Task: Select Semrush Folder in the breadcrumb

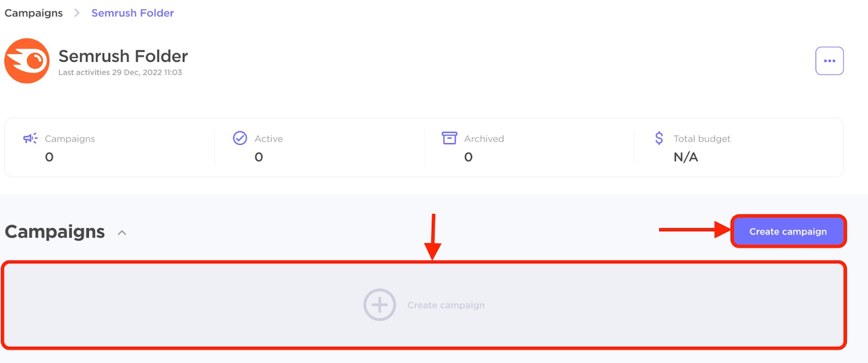Action: click(x=132, y=12)
